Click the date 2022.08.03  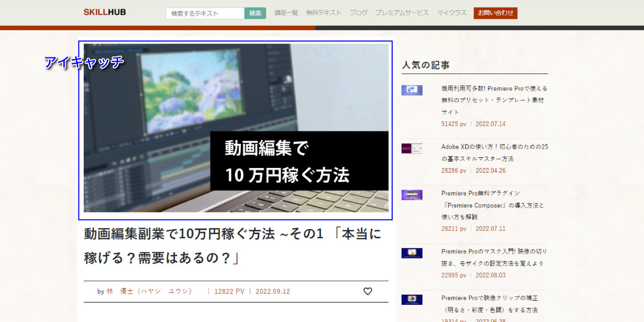[491, 275]
